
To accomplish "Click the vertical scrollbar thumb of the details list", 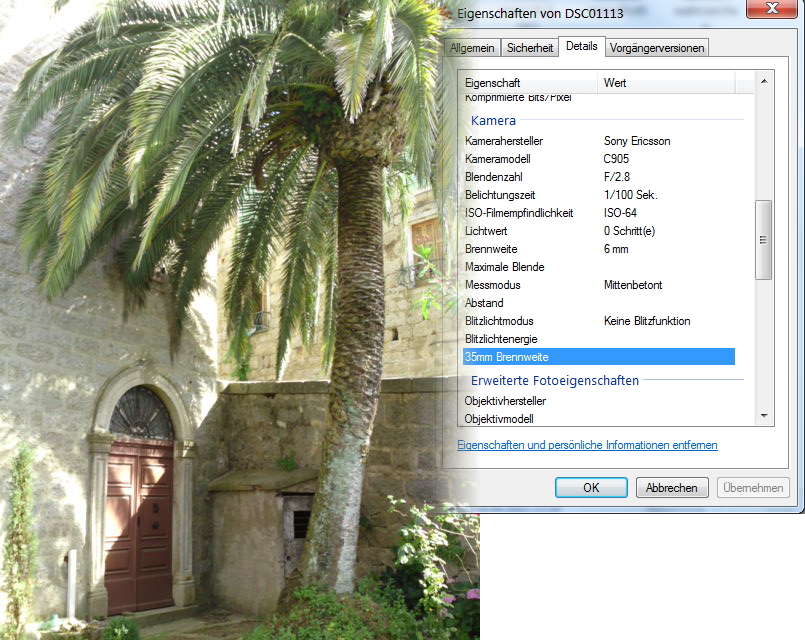I will coord(764,240).
